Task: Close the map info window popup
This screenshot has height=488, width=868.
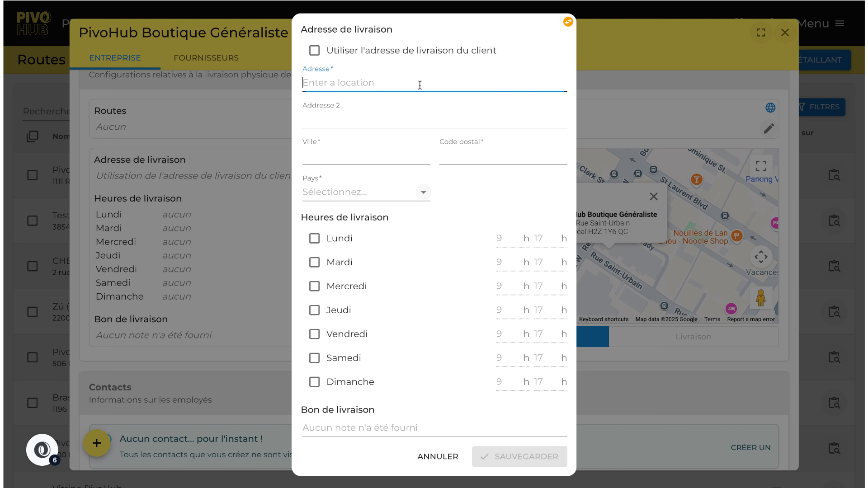Action: click(x=653, y=197)
